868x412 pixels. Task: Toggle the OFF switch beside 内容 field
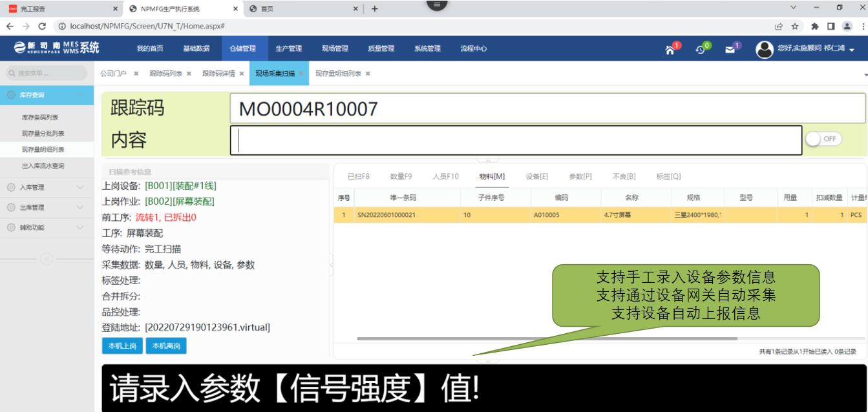[823, 140]
